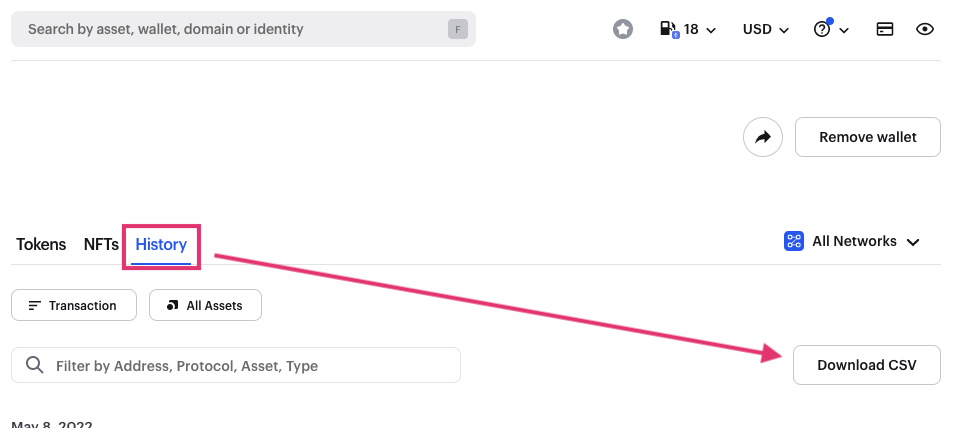Select the History tab
The image size is (963, 428).
pos(161,244)
